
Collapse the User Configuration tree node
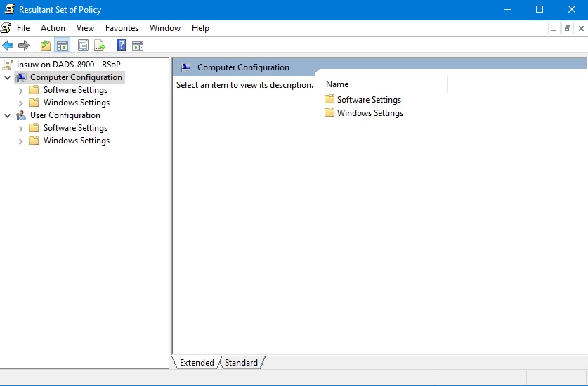[x=7, y=115]
